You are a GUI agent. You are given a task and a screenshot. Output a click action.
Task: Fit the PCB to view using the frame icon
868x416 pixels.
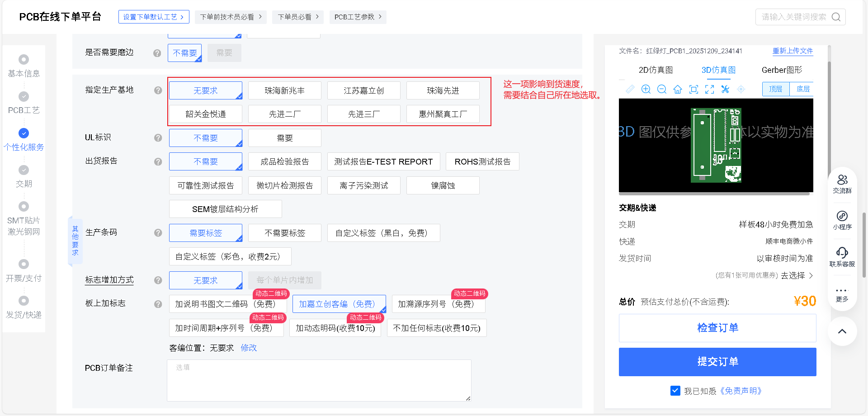pyautogui.click(x=693, y=89)
